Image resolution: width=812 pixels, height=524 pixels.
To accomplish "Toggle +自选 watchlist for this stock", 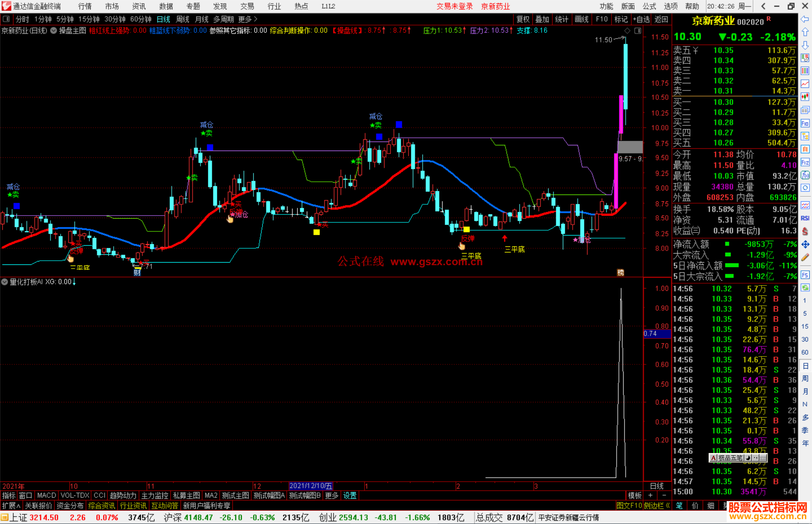I will click(641, 19).
